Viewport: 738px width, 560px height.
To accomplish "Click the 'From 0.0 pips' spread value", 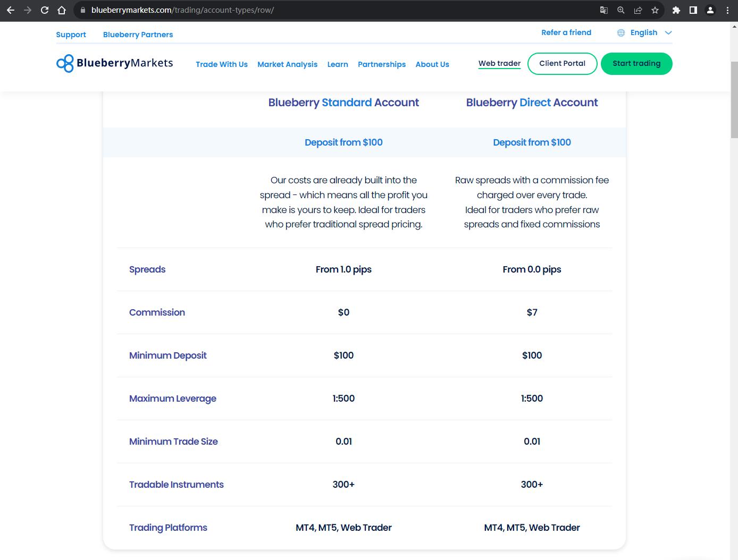I will point(532,269).
